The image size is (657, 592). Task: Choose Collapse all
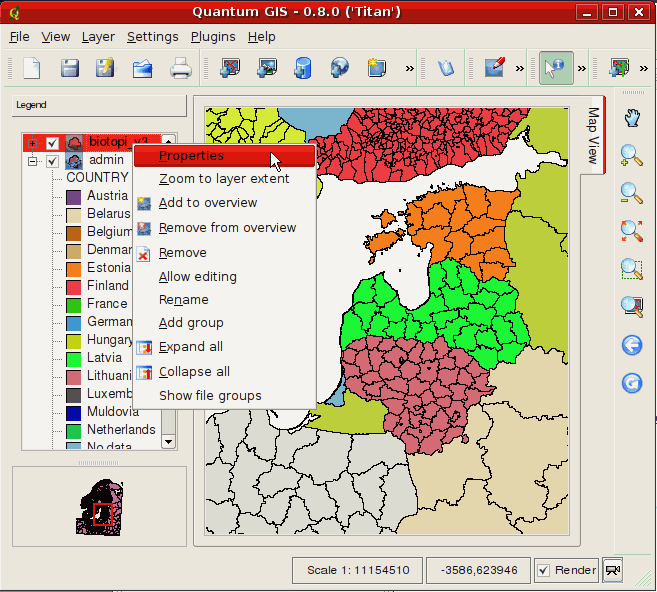pyautogui.click(x=224, y=372)
